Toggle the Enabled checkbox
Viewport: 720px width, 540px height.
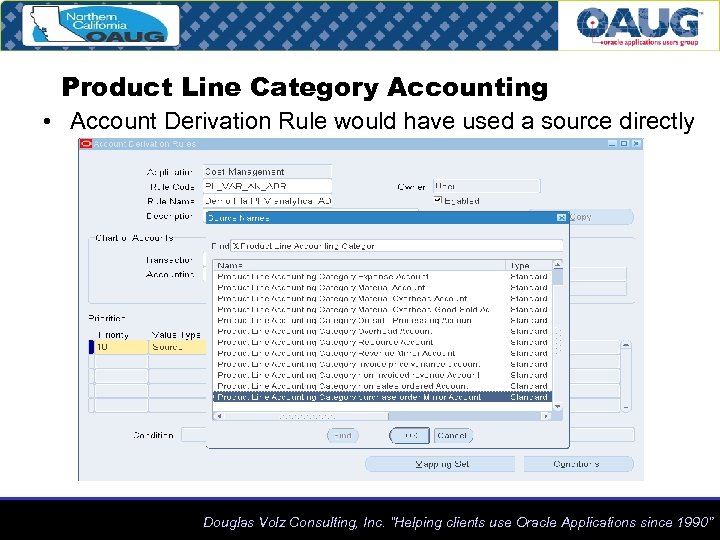(438, 200)
